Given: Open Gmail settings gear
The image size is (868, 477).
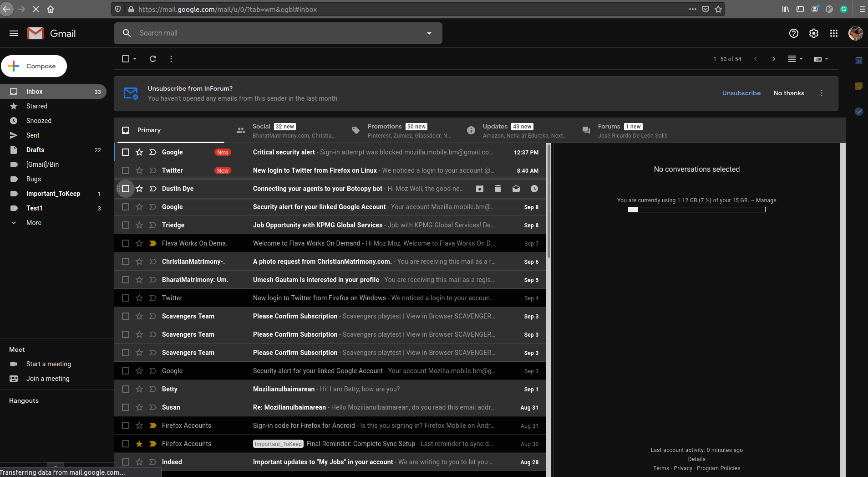Looking at the screenshot, I should [813, 33].
